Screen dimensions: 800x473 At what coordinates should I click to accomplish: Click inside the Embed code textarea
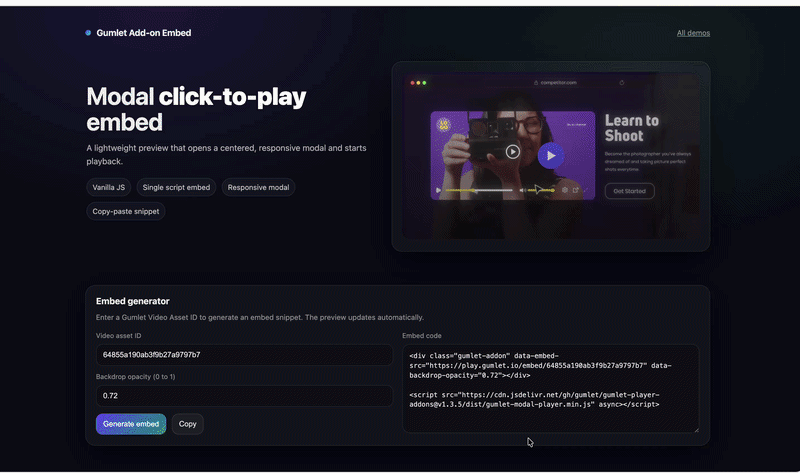tap(551, 389)
